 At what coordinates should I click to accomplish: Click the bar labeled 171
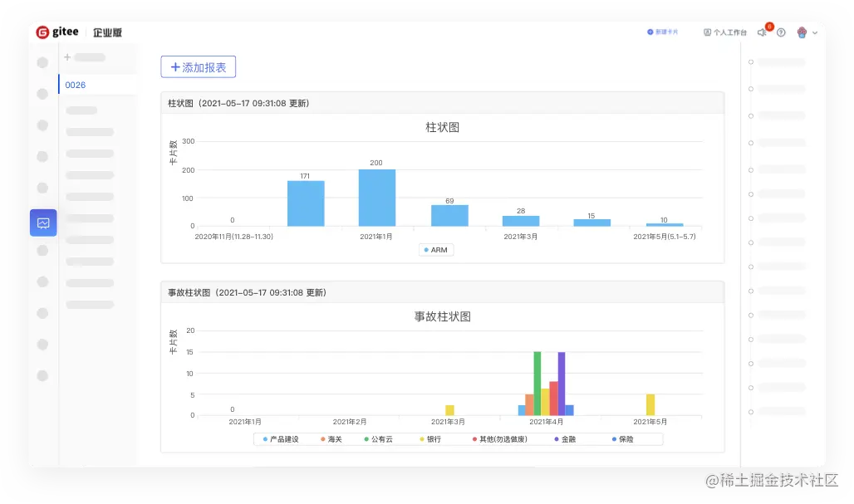click(306, 203)
